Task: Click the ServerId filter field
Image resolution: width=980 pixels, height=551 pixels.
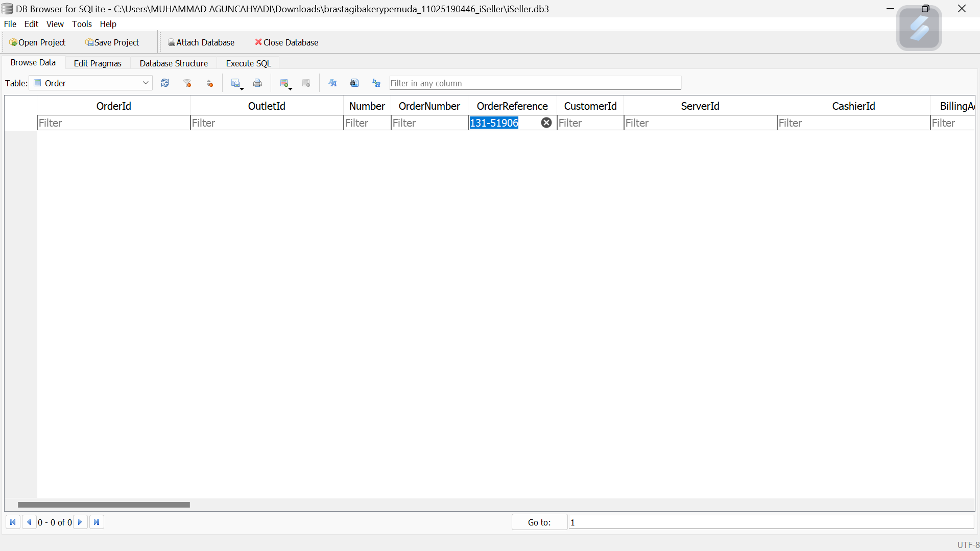Action: coord(700,123)
